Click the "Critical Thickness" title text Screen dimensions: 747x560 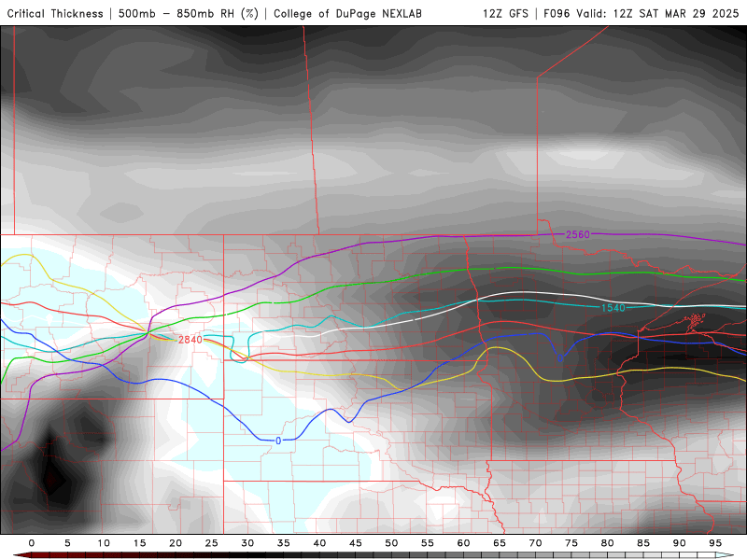point(55,13)
